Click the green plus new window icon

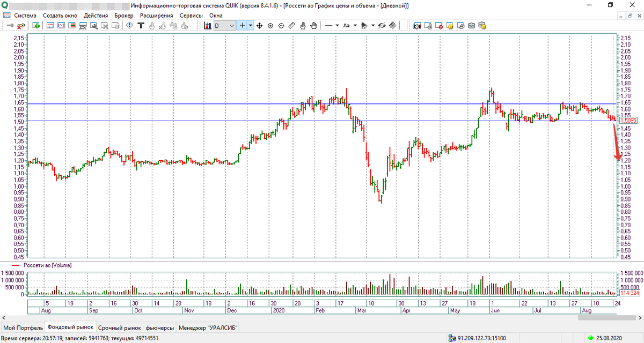[x=36, y=25]
